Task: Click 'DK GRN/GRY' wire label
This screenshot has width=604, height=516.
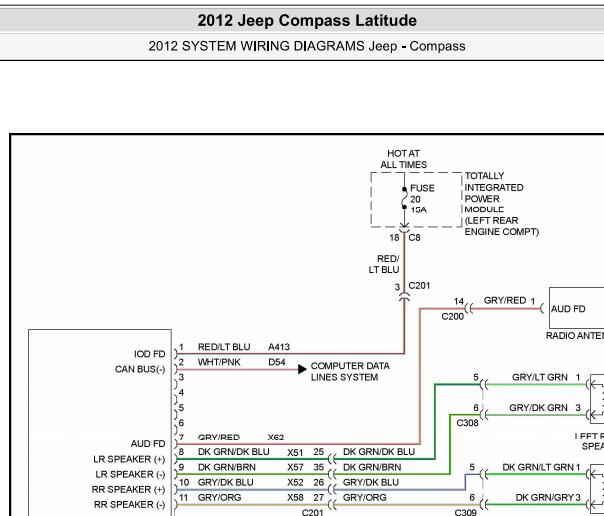Action: [545, 498]
